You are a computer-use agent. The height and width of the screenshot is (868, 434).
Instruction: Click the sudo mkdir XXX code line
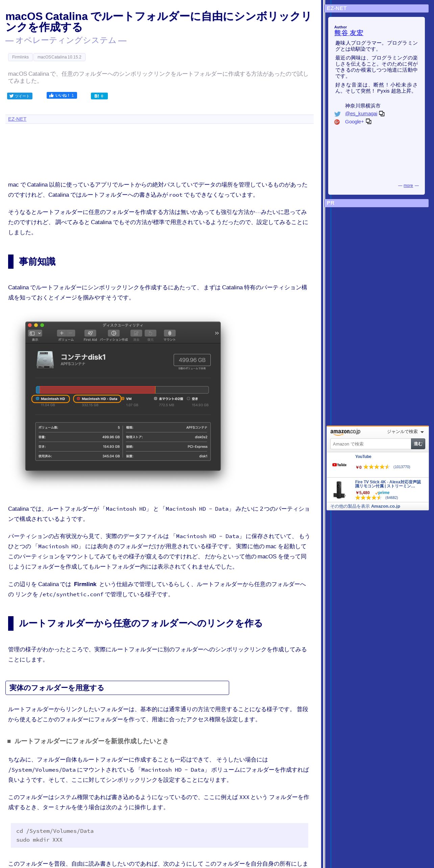click(x=39, y=840)
